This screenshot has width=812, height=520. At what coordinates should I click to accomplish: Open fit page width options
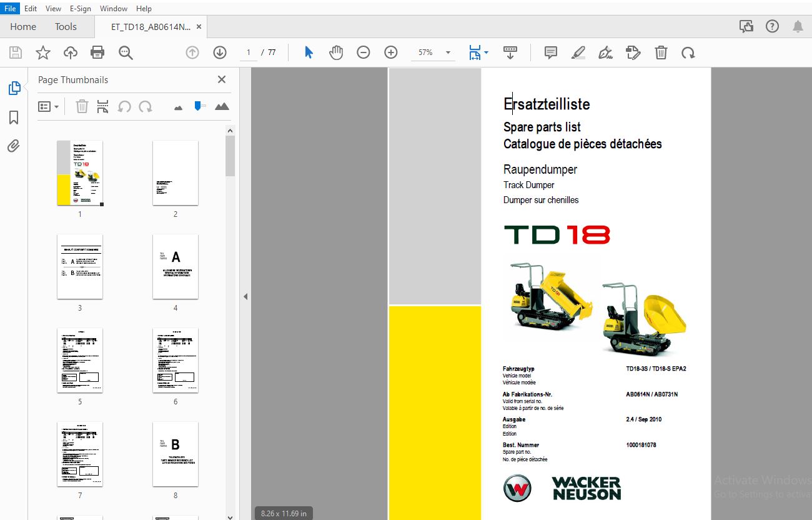(x=478, y=52)
